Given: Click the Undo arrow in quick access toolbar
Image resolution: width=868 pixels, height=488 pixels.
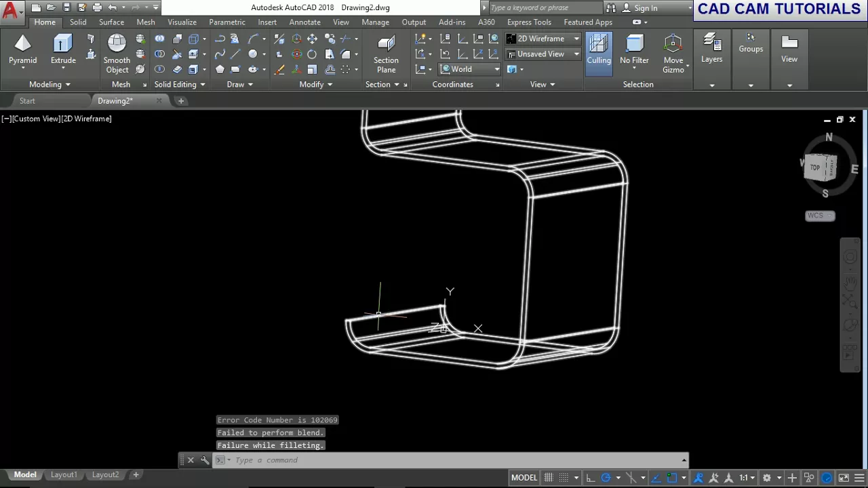Looking at the screenshot, I should click(x=112, y=7).
